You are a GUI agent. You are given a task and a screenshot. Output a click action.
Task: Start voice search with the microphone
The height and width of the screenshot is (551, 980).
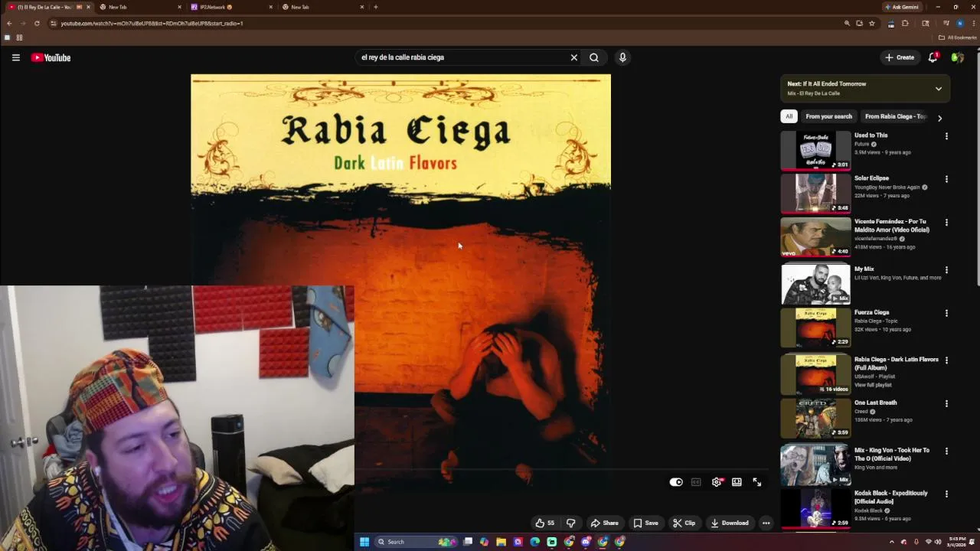pos(622,57)
